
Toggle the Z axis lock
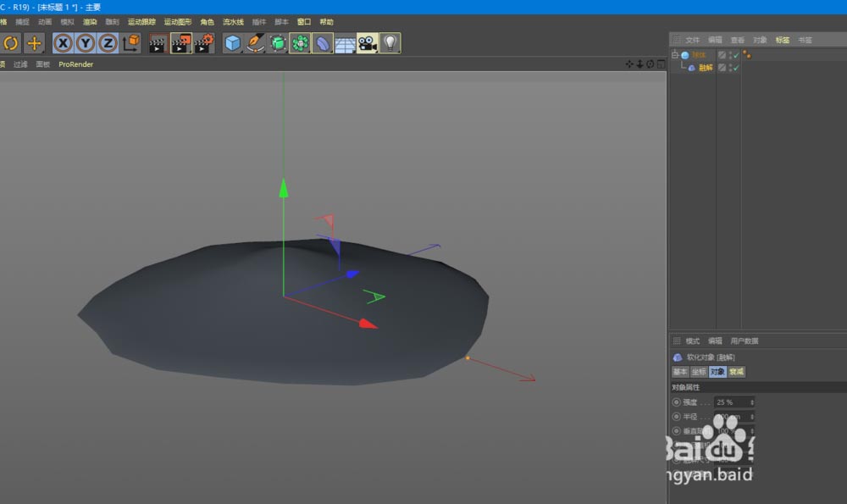[108, 43]
